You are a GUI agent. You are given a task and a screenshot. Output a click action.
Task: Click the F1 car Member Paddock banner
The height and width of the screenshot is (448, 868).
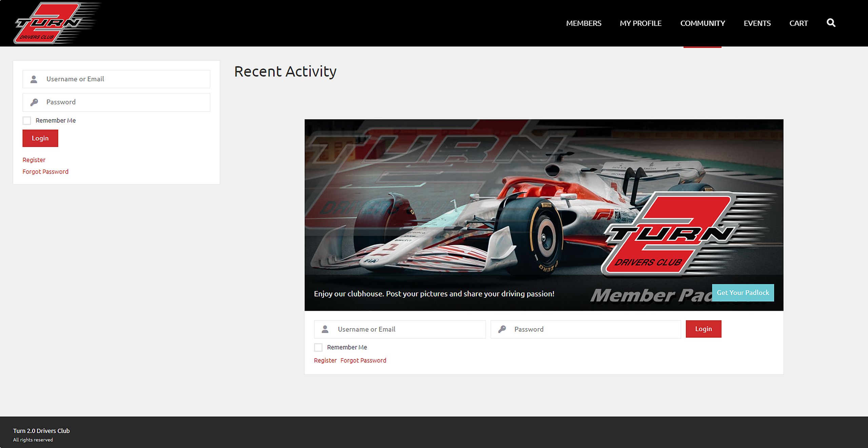point(544,215)
